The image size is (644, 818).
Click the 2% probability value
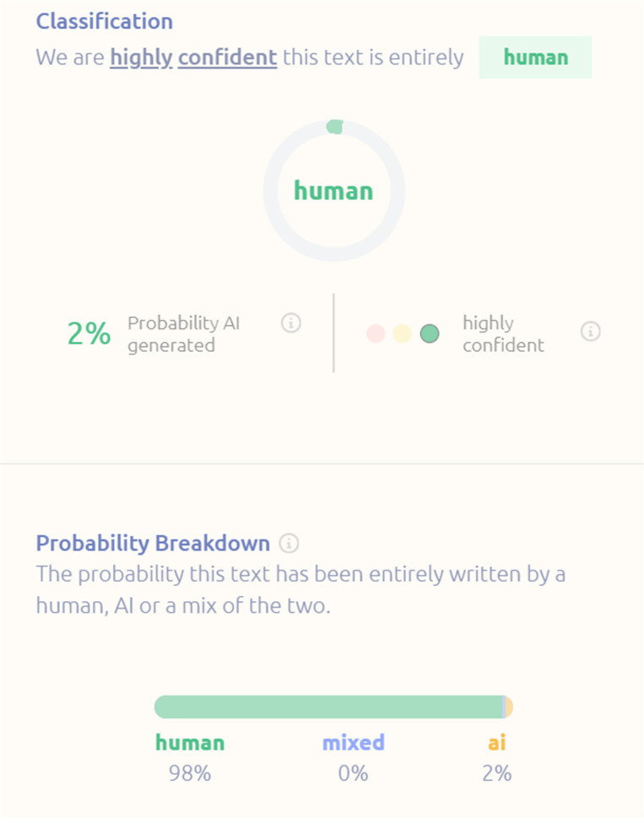(89, 334)
